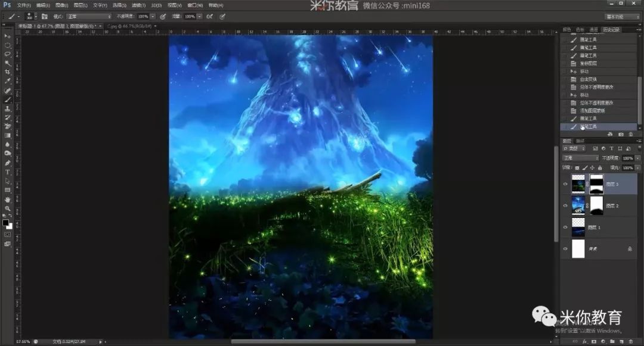Select the Blur tool
Viewport: 644px width, 346px height.
[7, 144]
